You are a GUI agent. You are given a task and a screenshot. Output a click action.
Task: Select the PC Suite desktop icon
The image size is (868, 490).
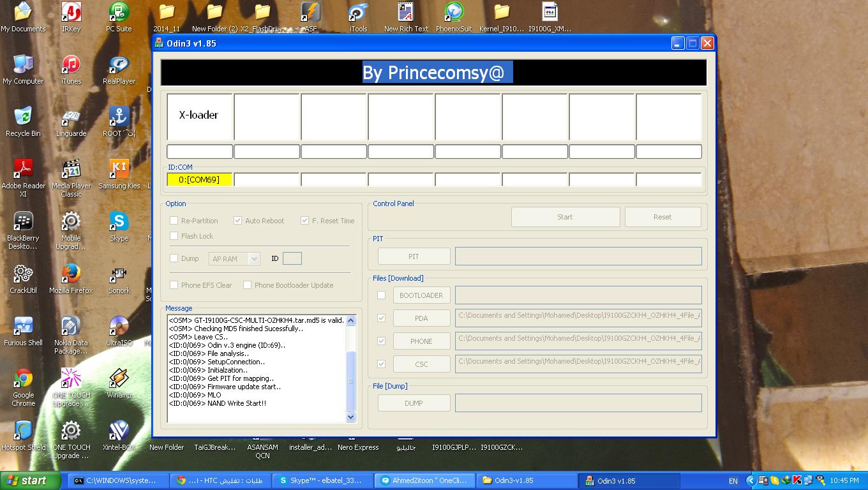119,17
